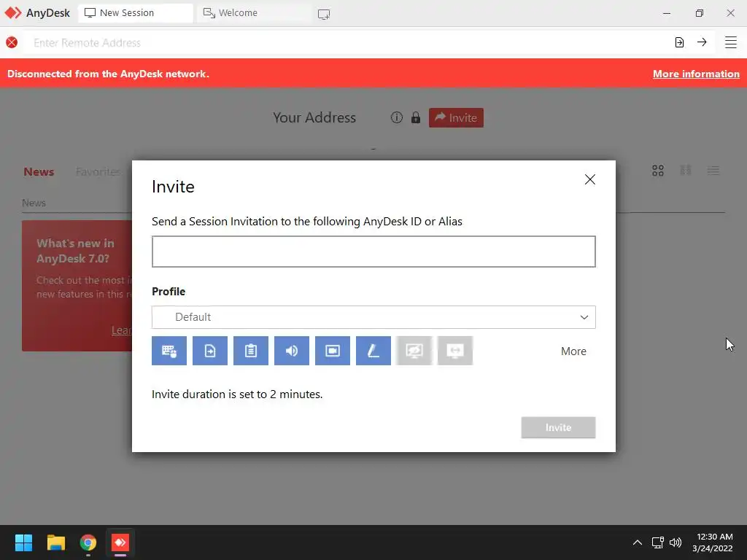Viewport: 747px width, 560px height.
Task: Click the red Invite button near Your Address
Action: [456, 117]
